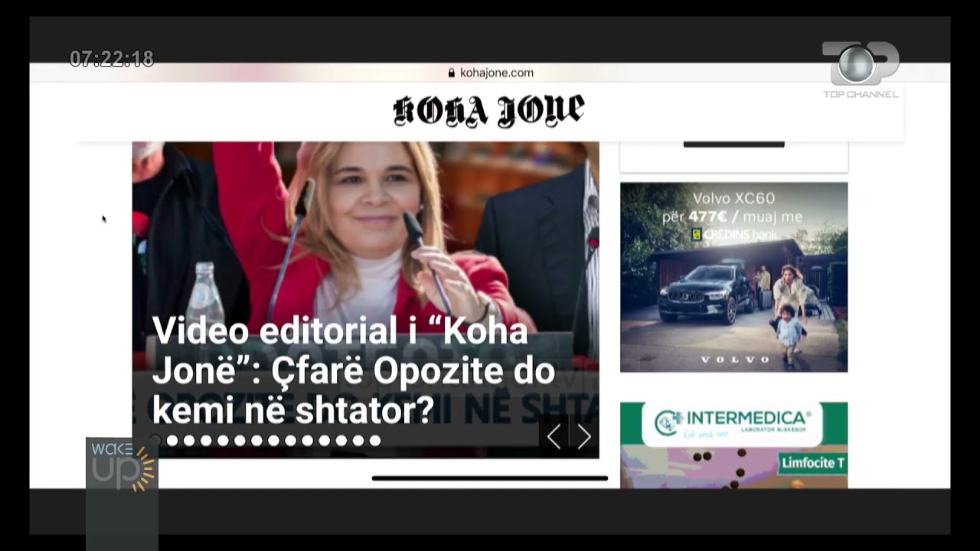Click the padlock icon beside kohajone.com

[x=451, y=73]
